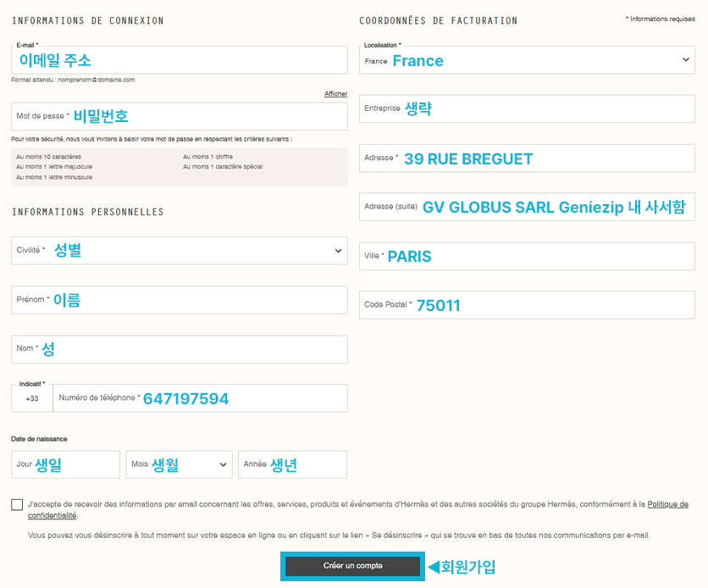Click the Année birth year field
Viewport: 708px width, 588px height.
click(292, 464)
